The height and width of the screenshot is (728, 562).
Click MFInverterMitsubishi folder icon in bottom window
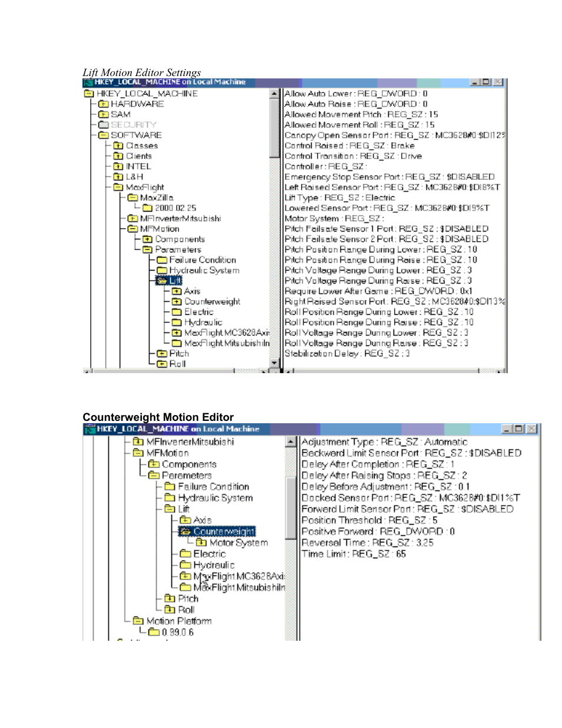click(138, 442)
